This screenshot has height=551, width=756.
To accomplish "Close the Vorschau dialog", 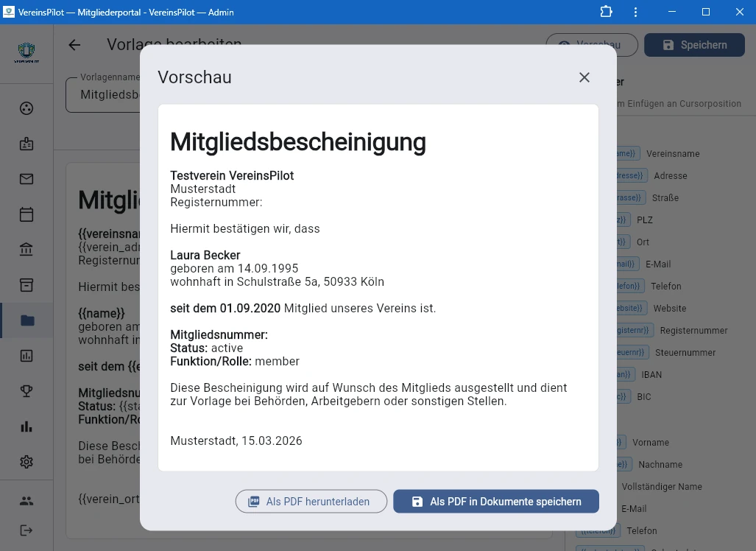I will [584, 77].
